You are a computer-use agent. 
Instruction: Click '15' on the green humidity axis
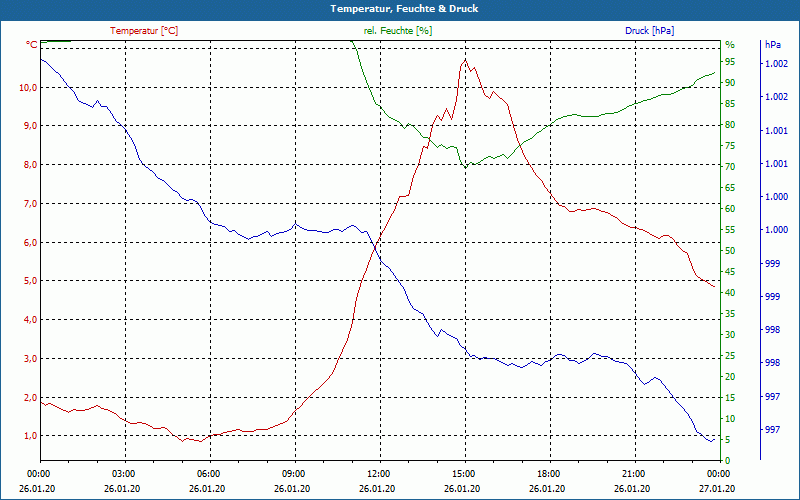tap(730, 398)
